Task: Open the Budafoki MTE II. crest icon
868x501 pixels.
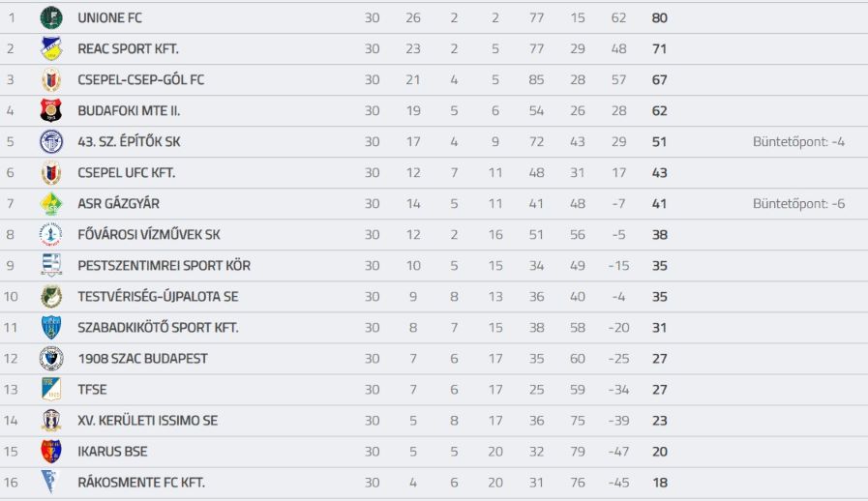Action: click(51, 110)
